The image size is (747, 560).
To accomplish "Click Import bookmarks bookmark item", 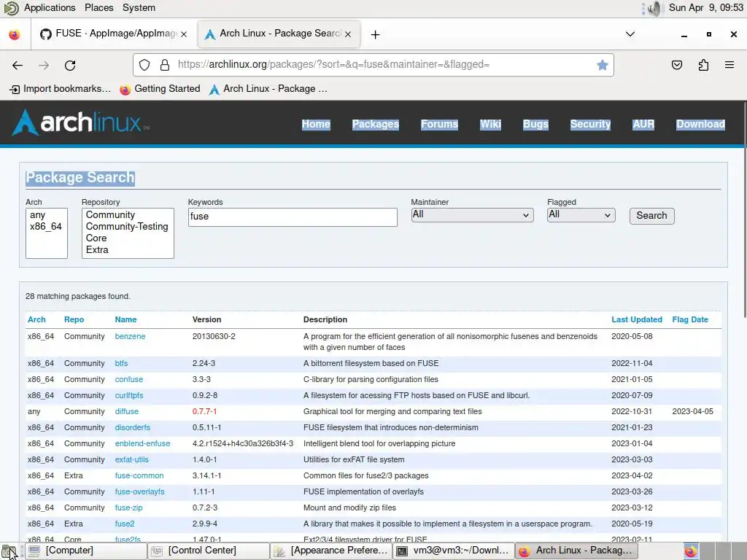I will (x=61, y=89).
